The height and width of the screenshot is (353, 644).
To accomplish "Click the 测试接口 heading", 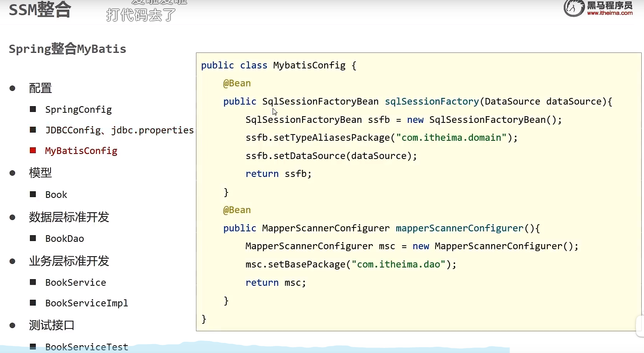I will (52, 325).
